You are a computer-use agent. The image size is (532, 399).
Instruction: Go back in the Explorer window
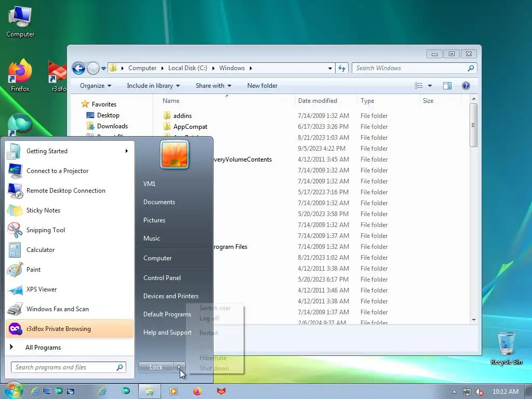click(78, 68)
